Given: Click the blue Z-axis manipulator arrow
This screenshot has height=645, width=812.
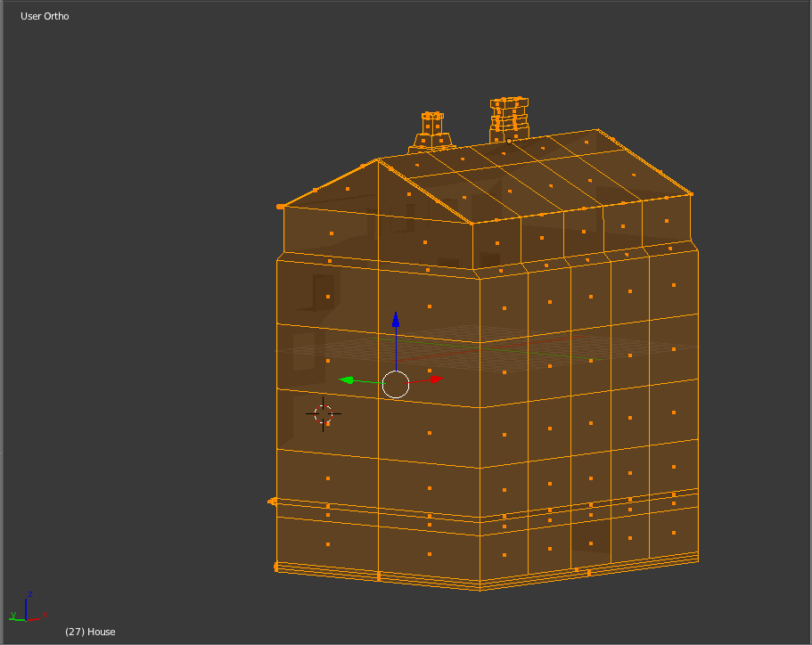Looking at the screenshot, I should click(396, 320).
